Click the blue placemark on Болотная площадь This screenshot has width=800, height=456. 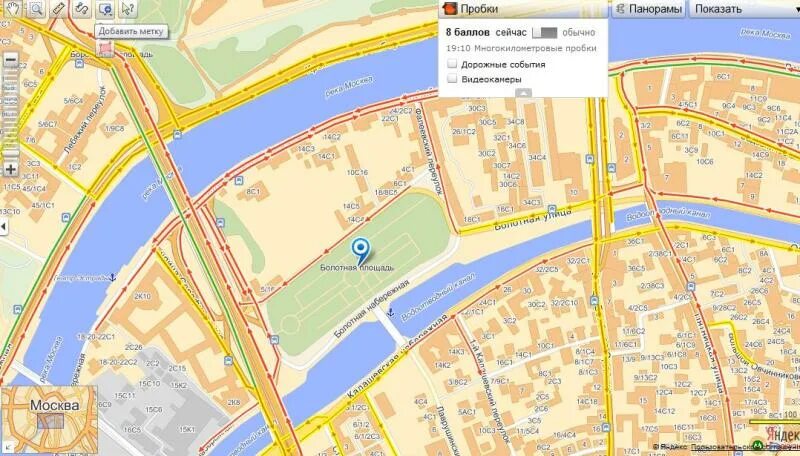pyautogui.click(x=361, y=252)
